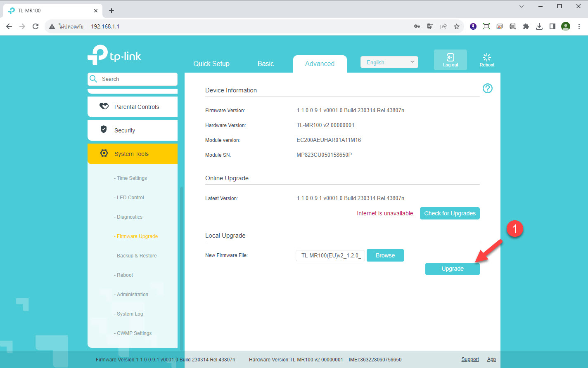This screenshot has height=368, width=588.
Task: Open Time Settings submenu
Action: coord(130,178)
